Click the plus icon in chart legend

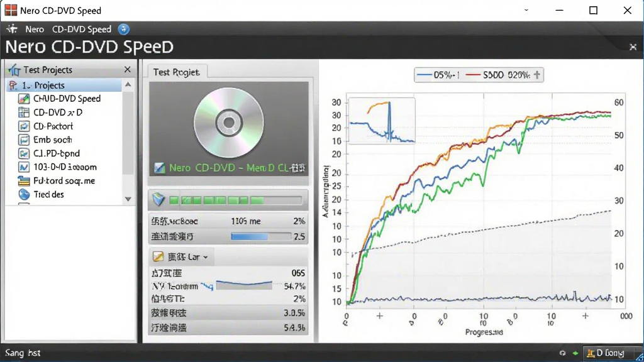point(537,75)
